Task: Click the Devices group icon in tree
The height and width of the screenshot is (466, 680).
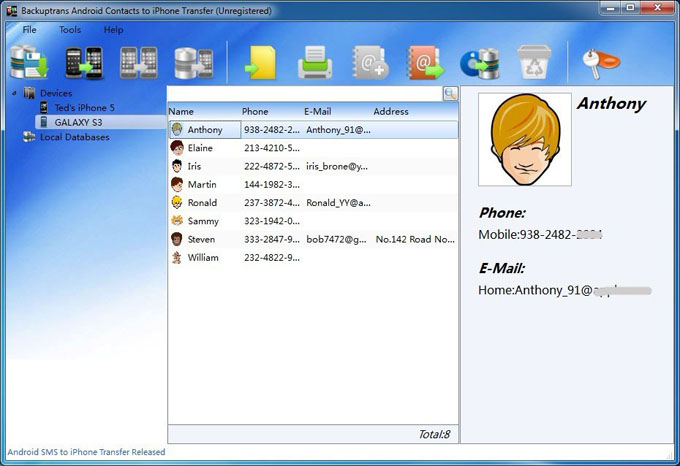Action: click(x=29, y=93)
